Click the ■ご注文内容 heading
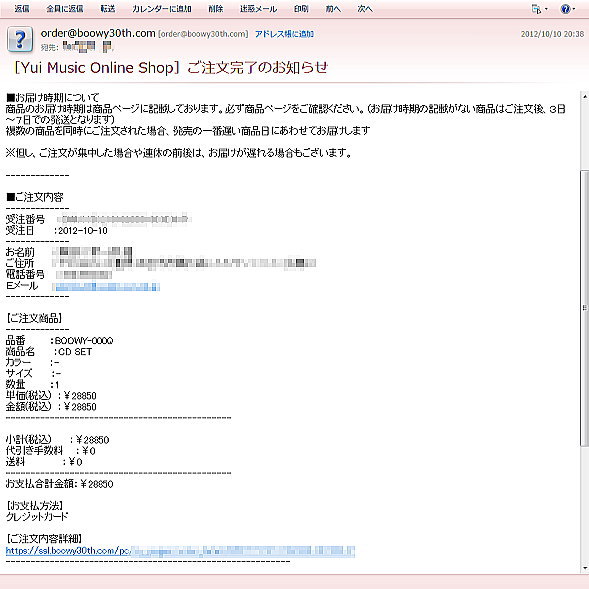The width and height of the screenshot is (589, 589). [35, 197]
